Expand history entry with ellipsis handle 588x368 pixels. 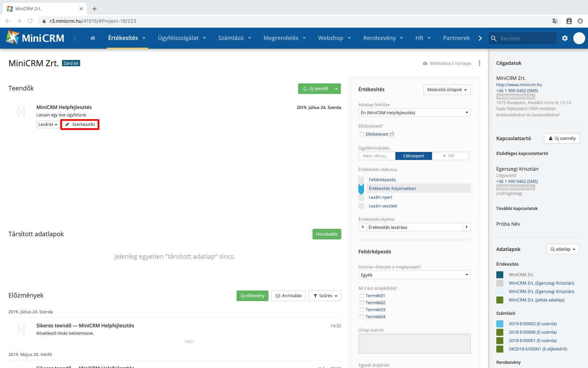point(189,341)
